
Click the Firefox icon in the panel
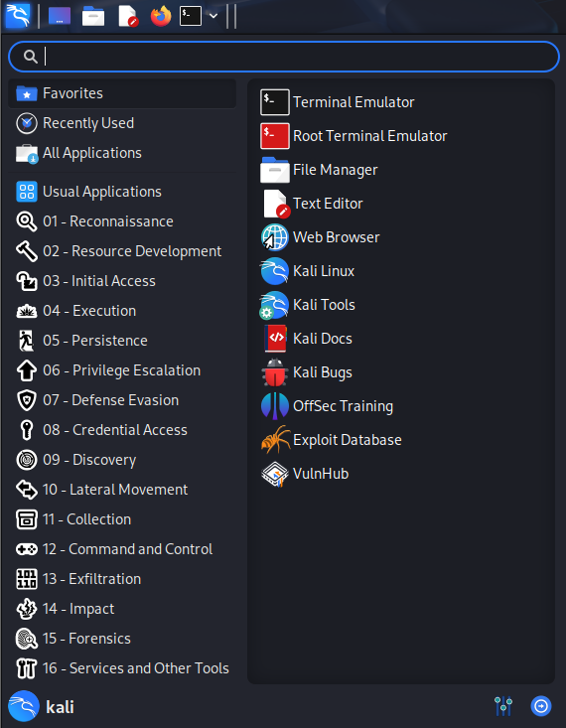161,16
